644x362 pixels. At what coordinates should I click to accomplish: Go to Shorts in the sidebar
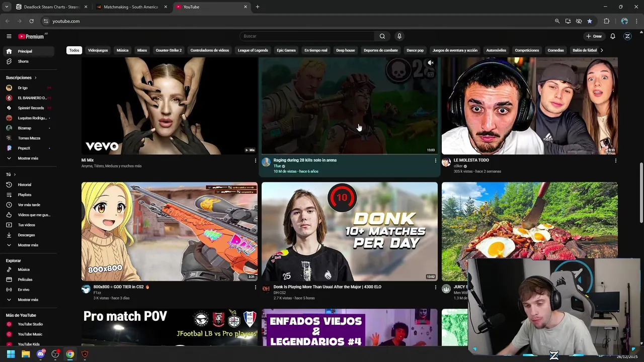[23, 61]
